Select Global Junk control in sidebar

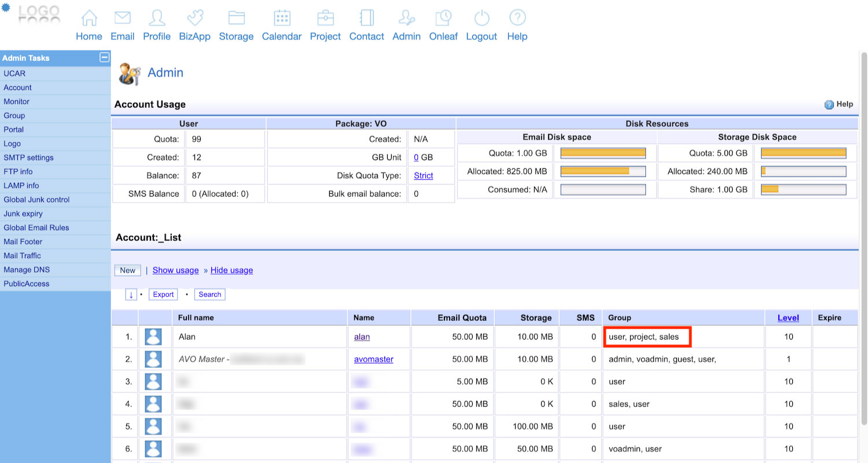click(36, 200)
